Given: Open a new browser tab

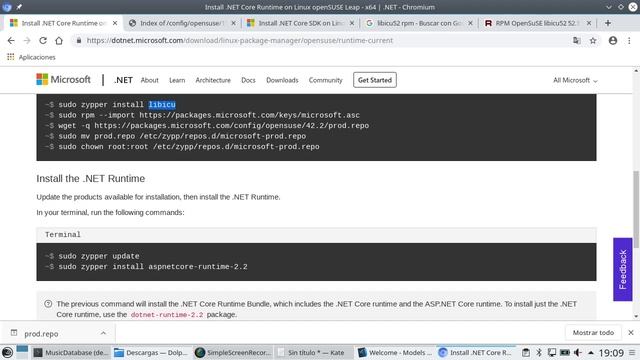Looking at the screenshot, I should [608, 23].
